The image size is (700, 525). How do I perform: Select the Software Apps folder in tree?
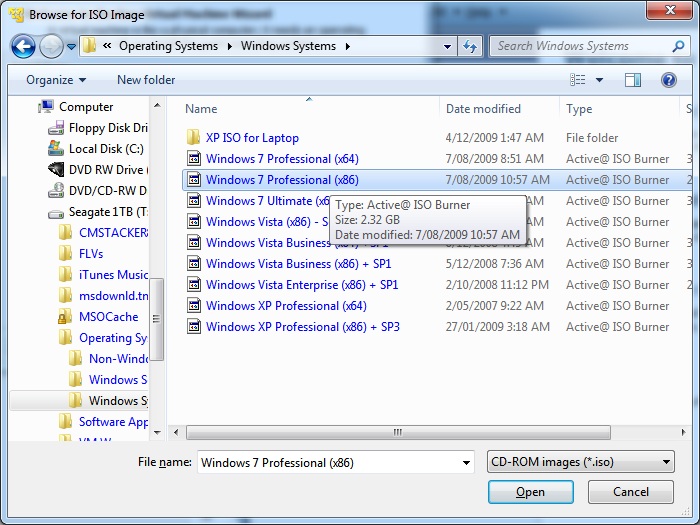(113, 422)
